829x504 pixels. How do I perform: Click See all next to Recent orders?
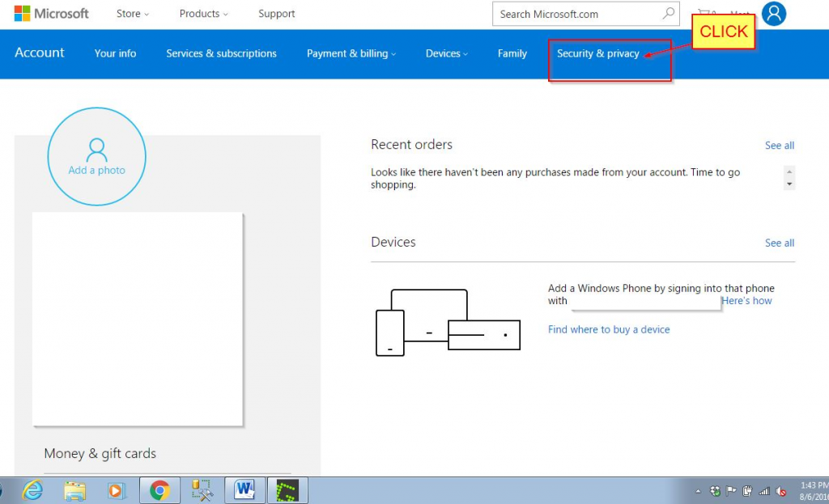point(780,146)
